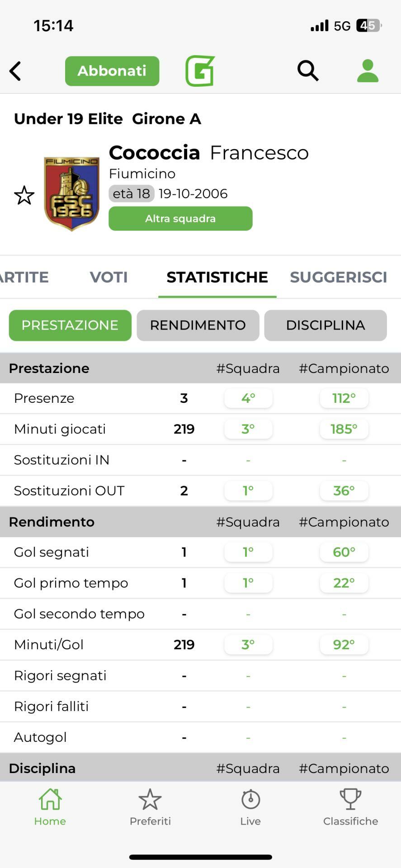Open Preferiti star in bottom bar
401x868 pixels.
pos(150,807)
